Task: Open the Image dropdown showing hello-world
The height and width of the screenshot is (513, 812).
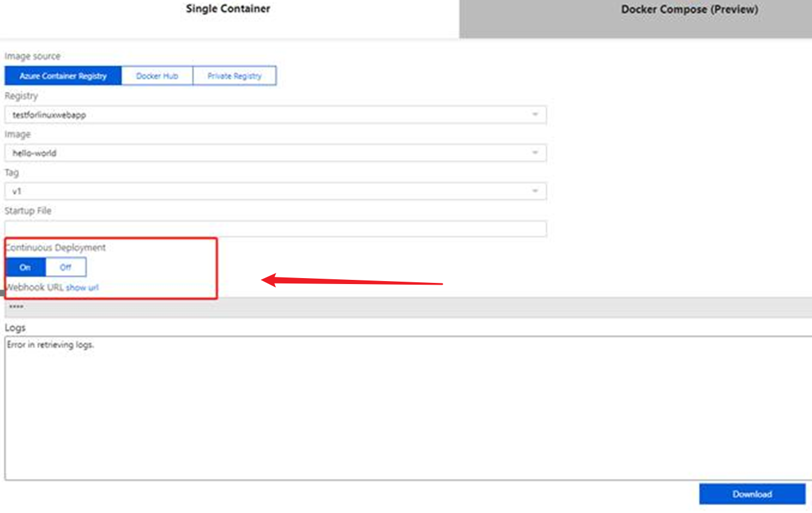Action: pyautogui.click(x=270, y=153)
